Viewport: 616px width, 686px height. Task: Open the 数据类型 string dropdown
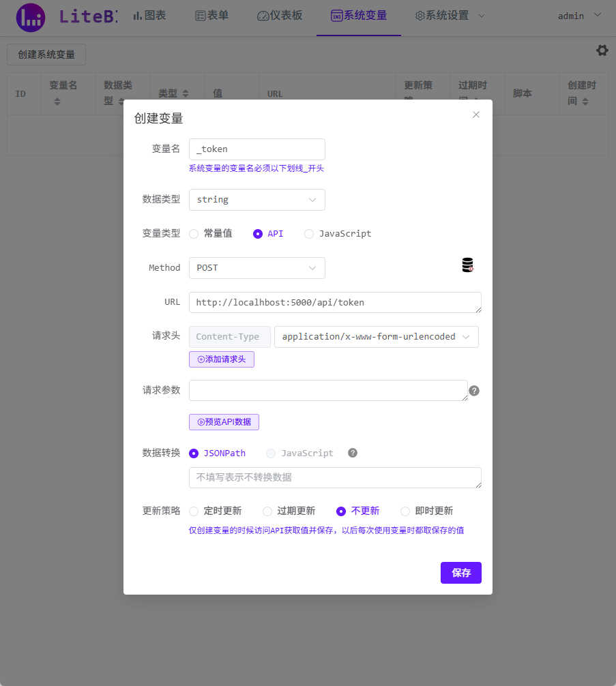point(256,199)
